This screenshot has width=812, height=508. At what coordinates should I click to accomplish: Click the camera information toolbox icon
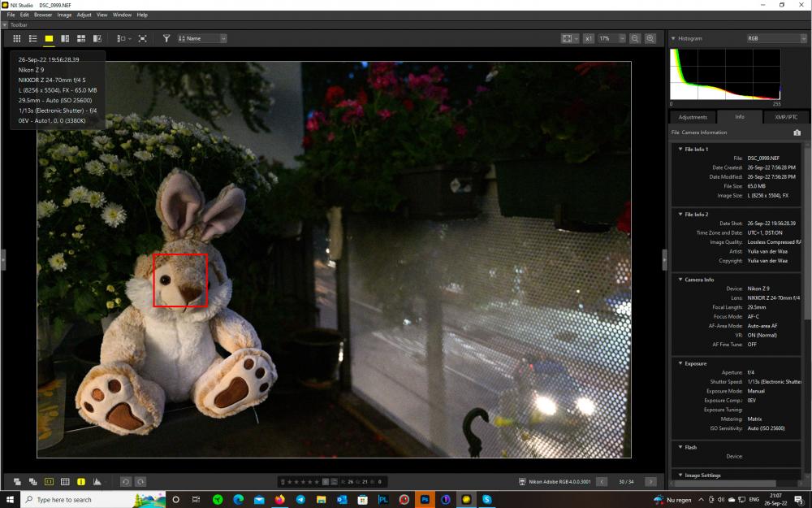[797, 132]
